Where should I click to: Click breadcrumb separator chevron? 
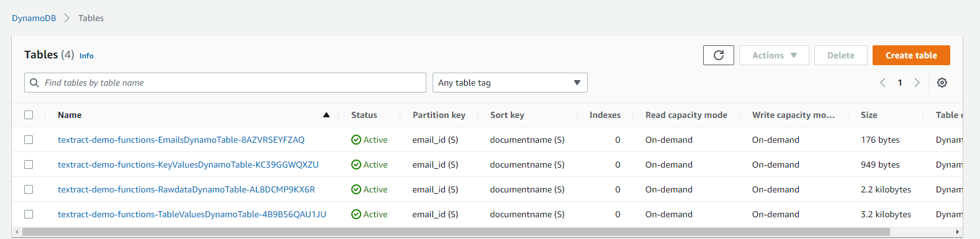67,18
